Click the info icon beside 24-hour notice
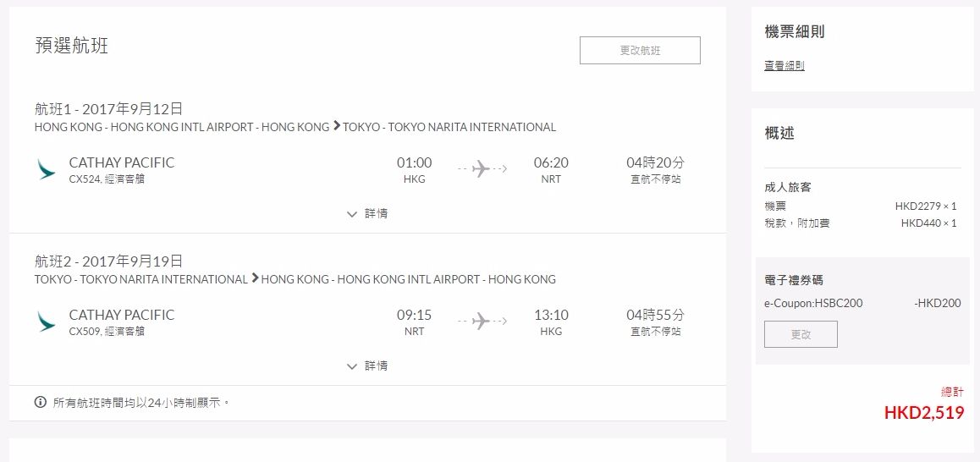The width and height of the screenshot is (980, 462). tap(41, 403)
